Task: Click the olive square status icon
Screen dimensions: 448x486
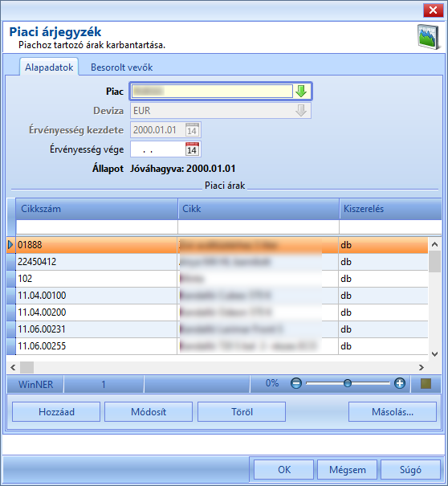Action: coord(426,384)
